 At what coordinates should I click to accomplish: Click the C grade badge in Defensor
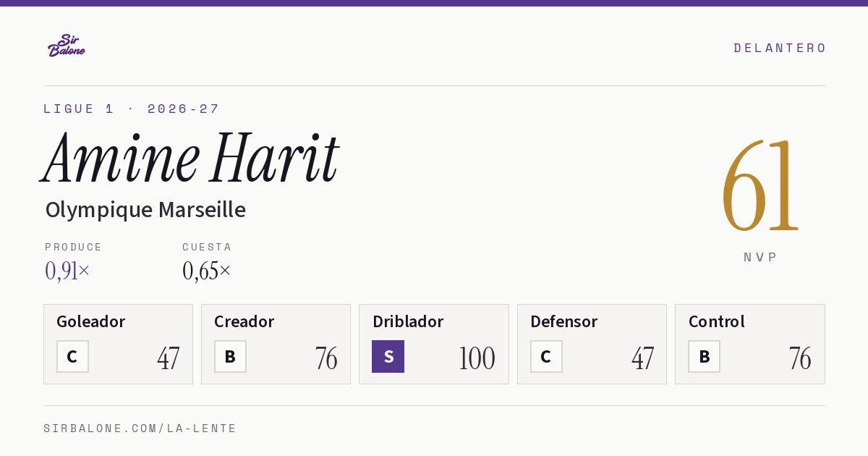point(546,357)
